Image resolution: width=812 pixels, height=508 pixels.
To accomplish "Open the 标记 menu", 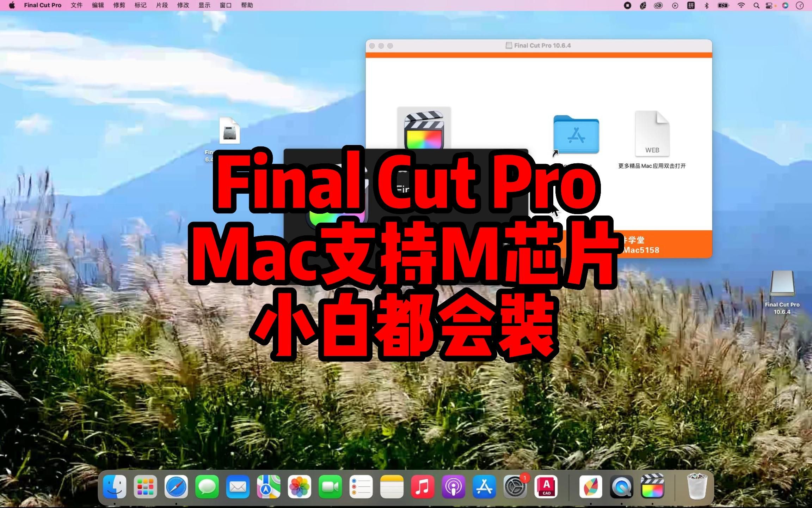I will [x=141, y=5].
